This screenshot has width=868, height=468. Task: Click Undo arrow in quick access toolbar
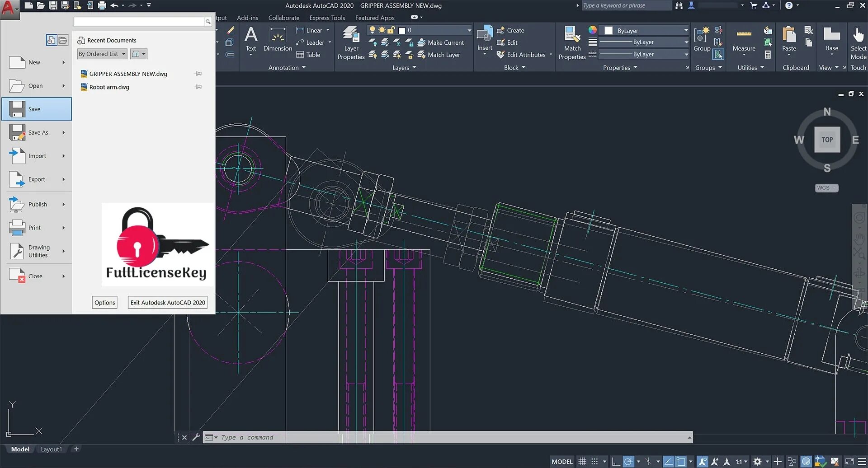[114, 5]
